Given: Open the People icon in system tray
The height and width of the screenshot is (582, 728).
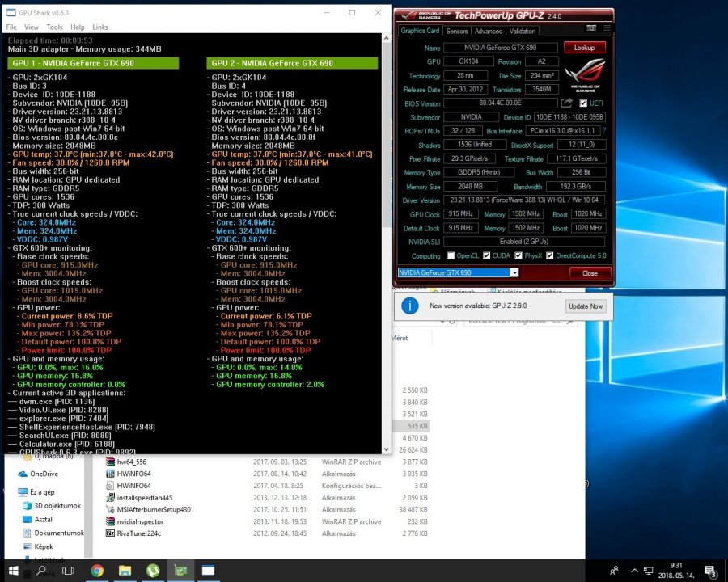Looking at the screenshot, I should [614, 571].
